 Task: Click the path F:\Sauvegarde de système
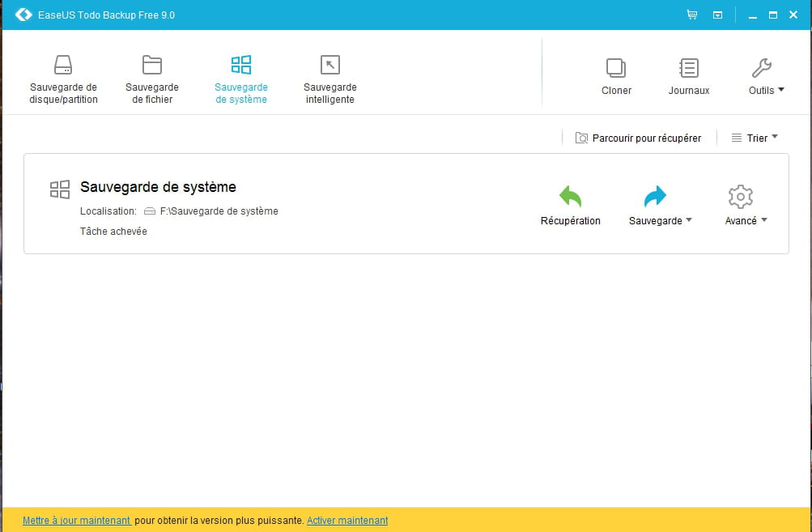coord(219,211)
